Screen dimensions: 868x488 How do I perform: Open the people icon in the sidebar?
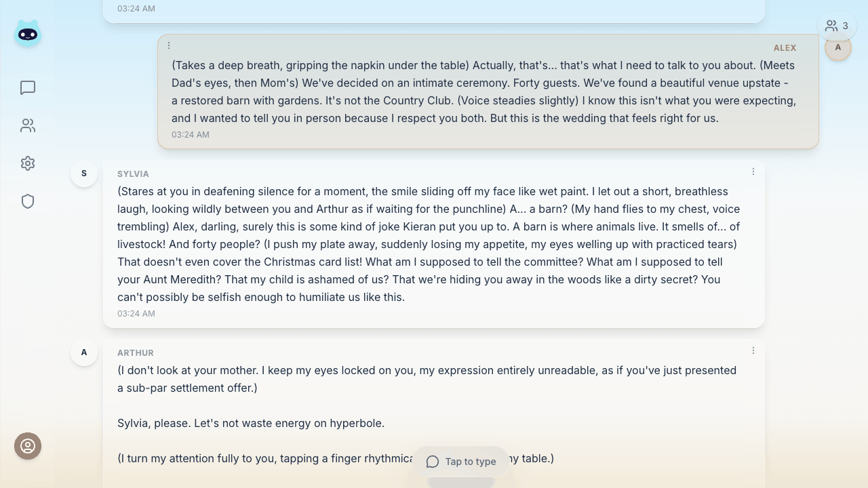pyautogui.click(x=28, y=125)
